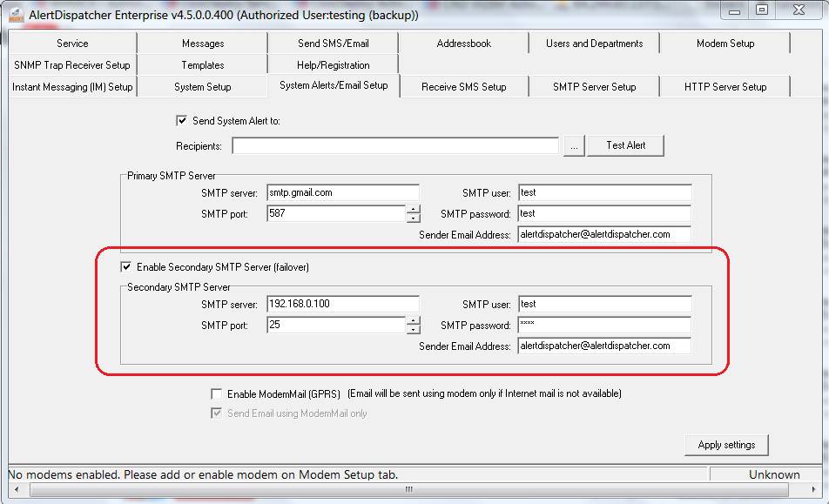829x504 pixels.
Task: Open SNMP Trap Receiver Setup tab
Action: (72, 65)
